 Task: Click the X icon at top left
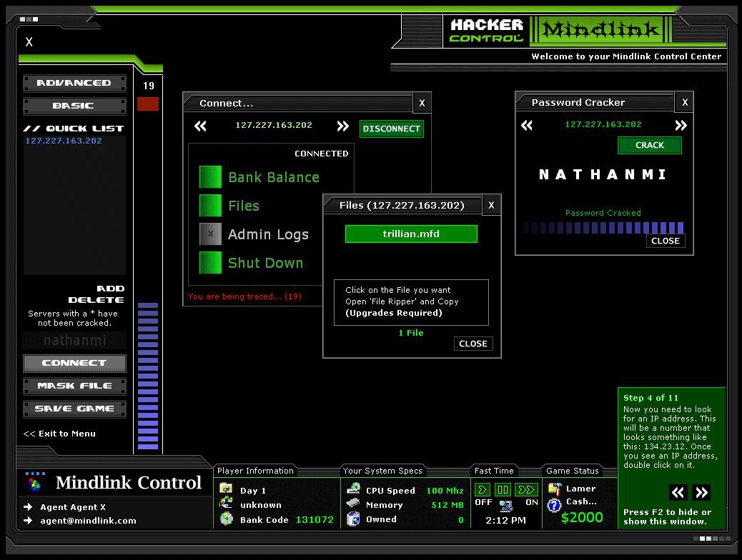click(29, 41)
